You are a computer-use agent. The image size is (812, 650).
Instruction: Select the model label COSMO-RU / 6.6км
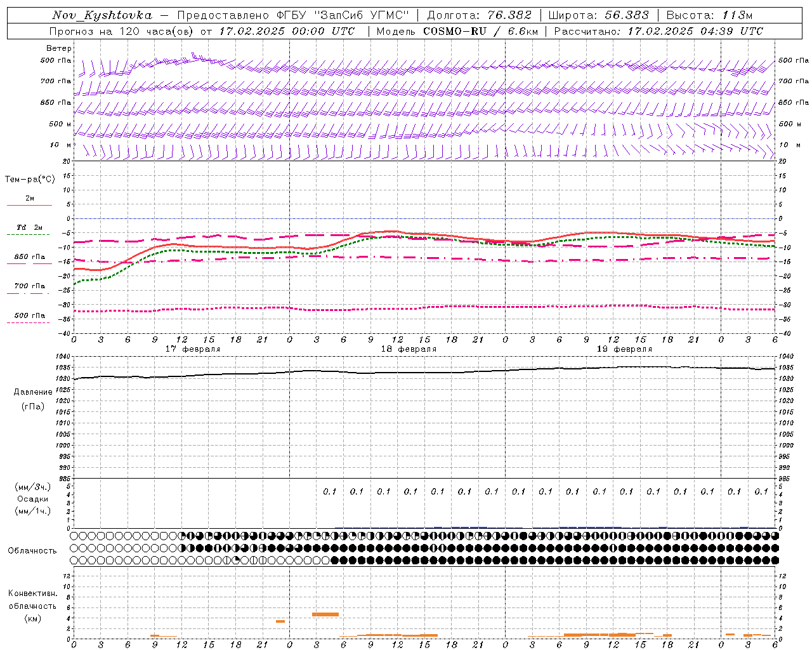pyautogui.click(x=480, y=31)
